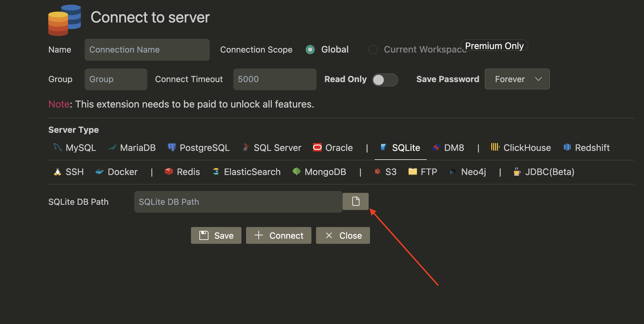Open the Save Password Forever dropdown

point(517,79)
